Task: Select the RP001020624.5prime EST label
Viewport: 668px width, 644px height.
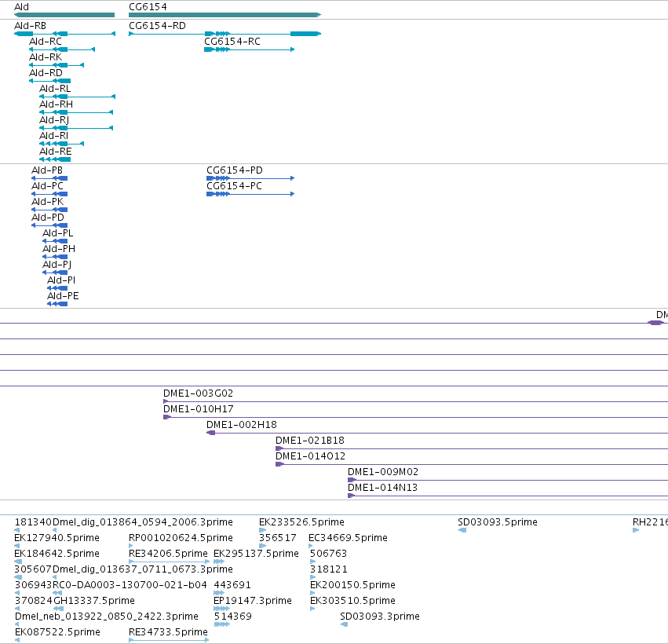Action: click(181, 538)
